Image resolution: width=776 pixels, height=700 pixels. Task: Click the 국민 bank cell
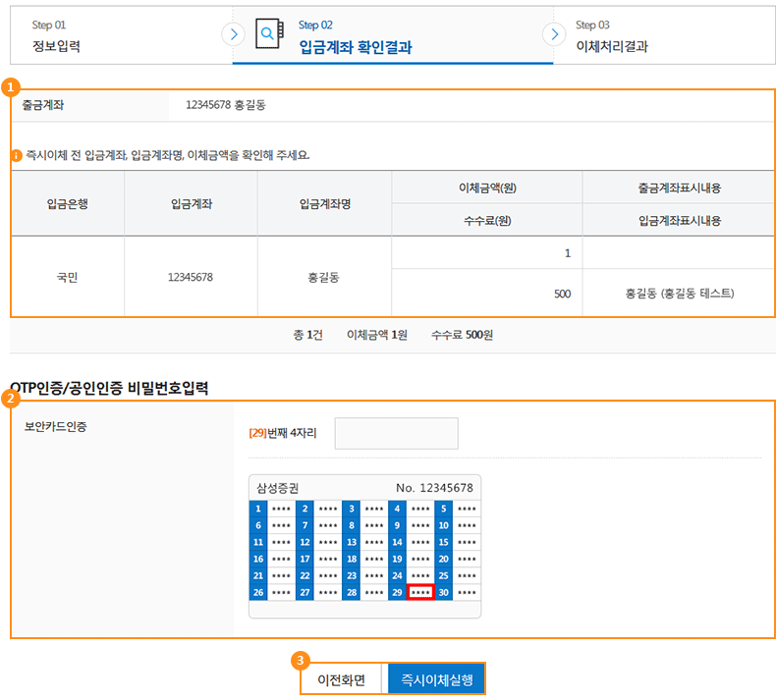(x=68, y=278)
